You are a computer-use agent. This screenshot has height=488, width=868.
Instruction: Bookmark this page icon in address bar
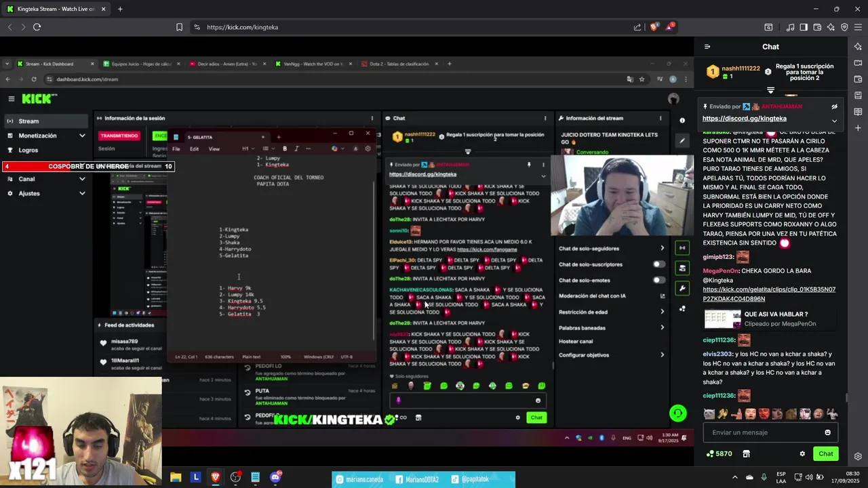(x=179, y=27)
